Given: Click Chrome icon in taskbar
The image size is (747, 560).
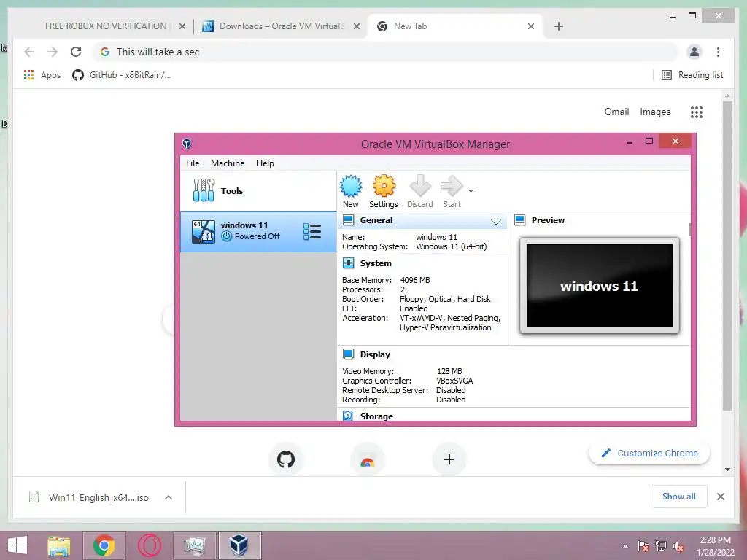Looking at the screenshot, I should pos(104,545).
